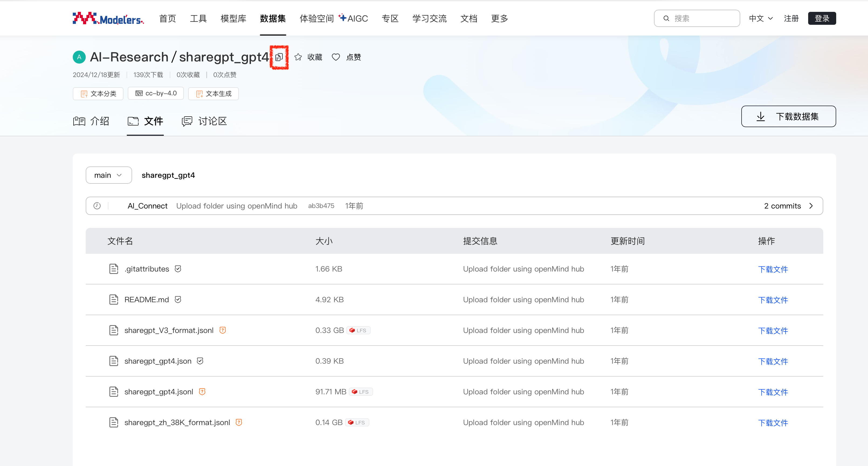Click the LFS badge on the sharegpt_gpt4.jsonl row

(361, 392)
